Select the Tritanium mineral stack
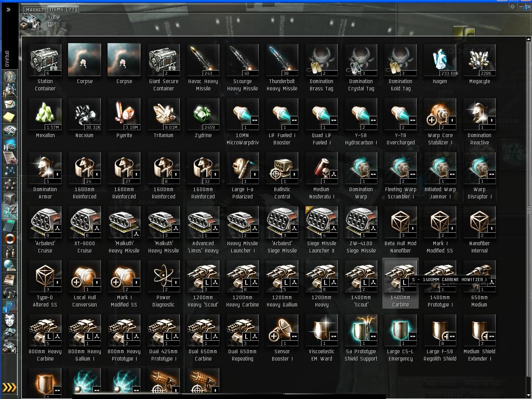Viewport: 532px width, 399px height. point(164,118)
